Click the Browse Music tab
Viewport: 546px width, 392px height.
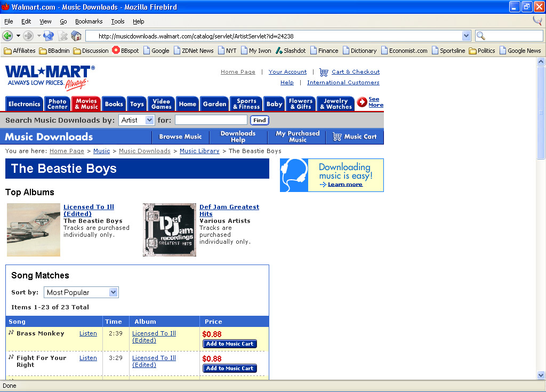coord(180,137)
